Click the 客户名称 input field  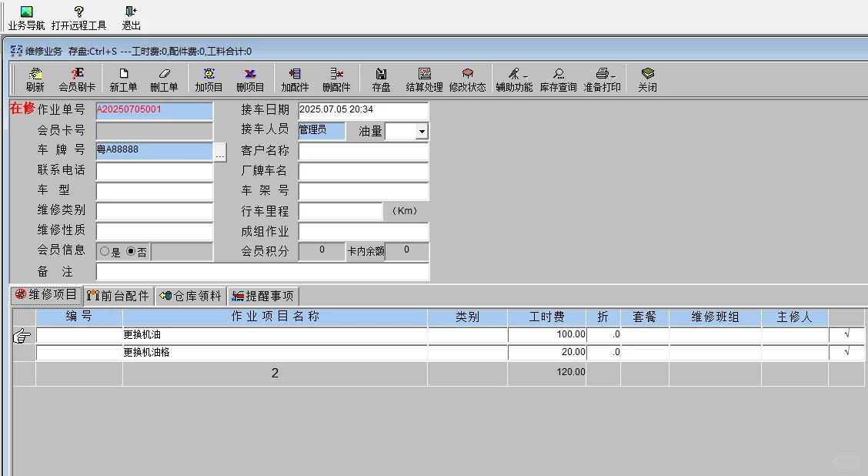[363, 151]
